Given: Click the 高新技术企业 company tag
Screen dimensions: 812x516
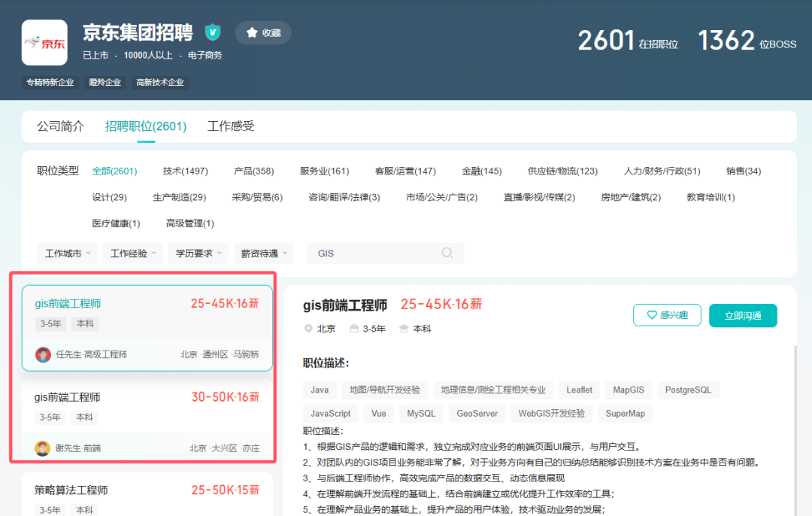Looking at the screenshot, I should (x=160, y=83).
